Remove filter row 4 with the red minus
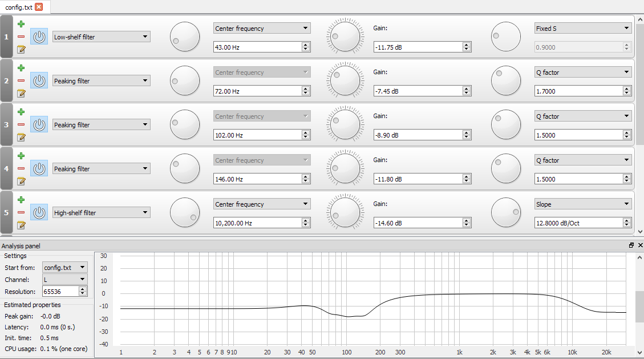Viewport: 644px width, 359px height. click(x=21, y=168)
